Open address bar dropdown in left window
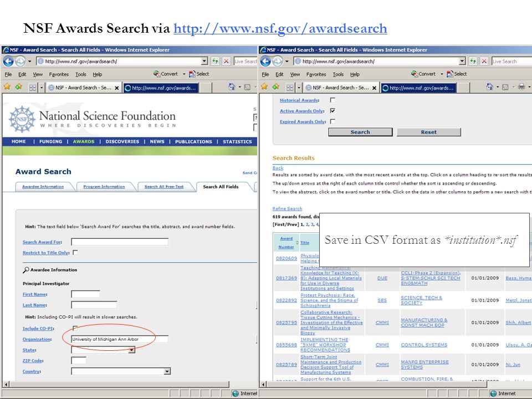 click(x=204, y=62)
